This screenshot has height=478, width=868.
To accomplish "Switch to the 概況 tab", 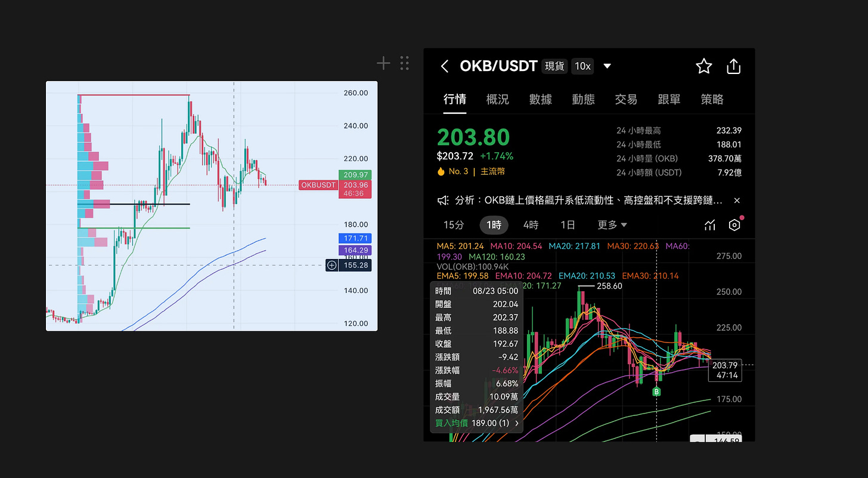I will pos(497,100).
